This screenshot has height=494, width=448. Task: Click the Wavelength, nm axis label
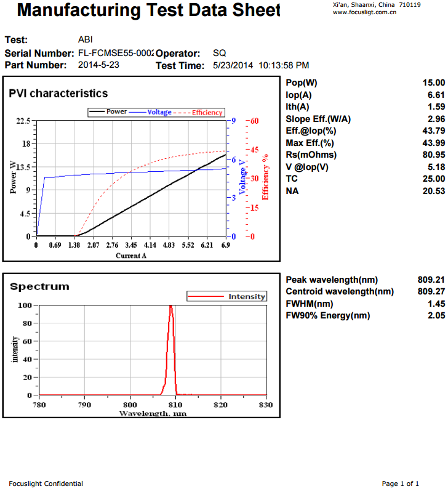coord(153,413)
